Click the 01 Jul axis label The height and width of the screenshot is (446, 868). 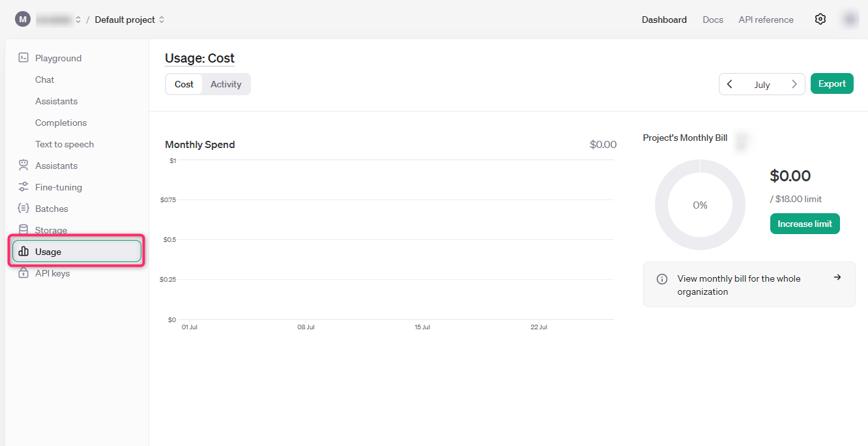coord(190,327)
